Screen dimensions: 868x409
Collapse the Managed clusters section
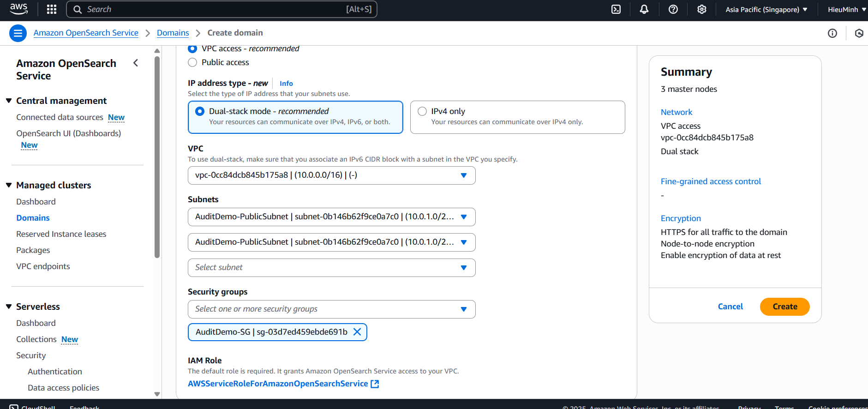tap(9, 185)
